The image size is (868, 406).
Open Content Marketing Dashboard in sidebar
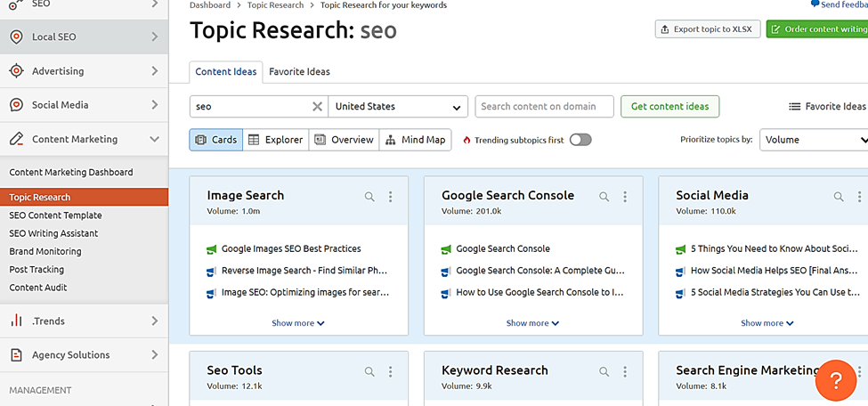[x=71, y=172]
